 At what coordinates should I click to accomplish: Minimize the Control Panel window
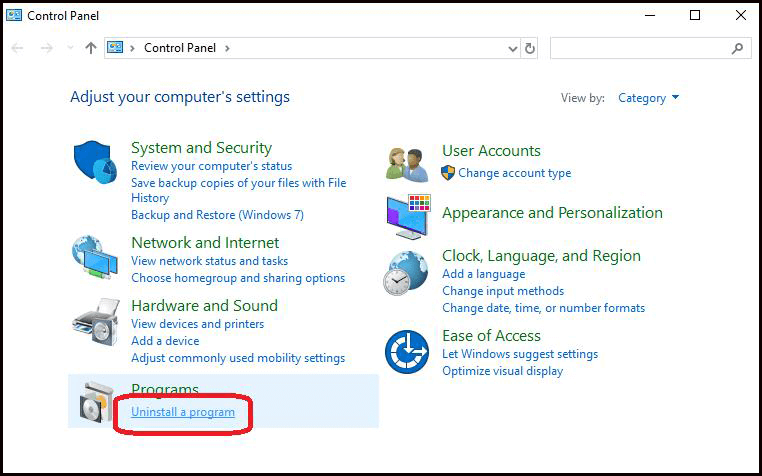[x=650, y=16]
